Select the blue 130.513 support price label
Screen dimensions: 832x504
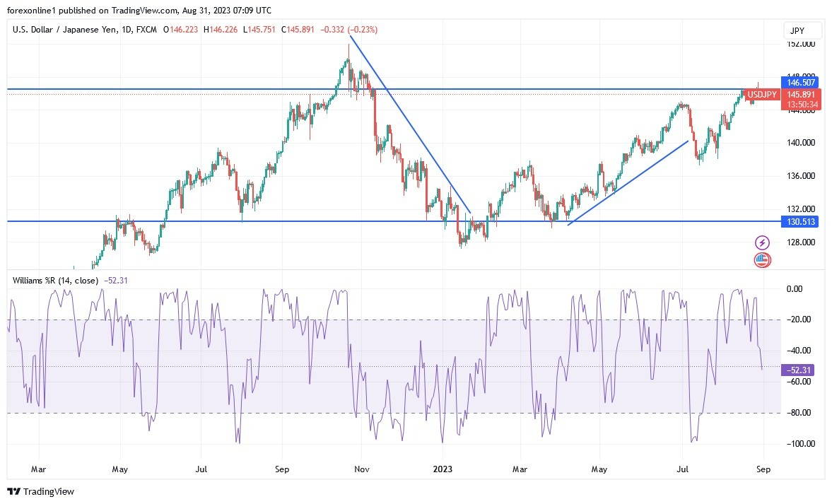coord(799,221)
